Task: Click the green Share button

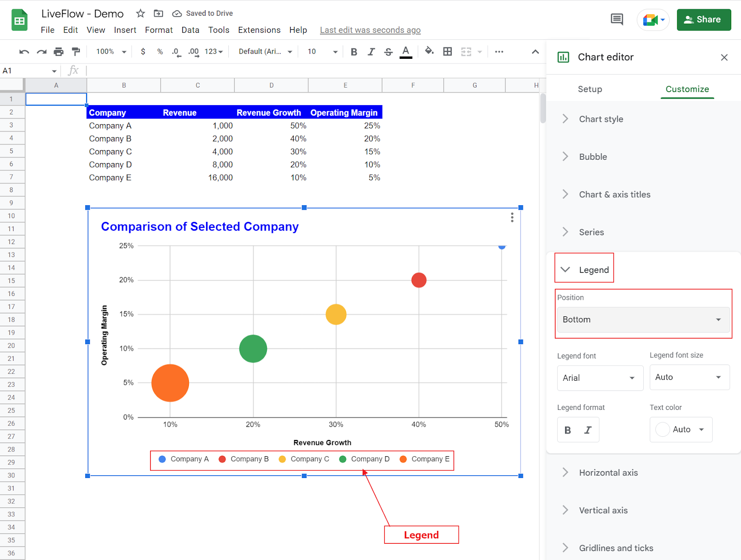Action: coord(703,20)
